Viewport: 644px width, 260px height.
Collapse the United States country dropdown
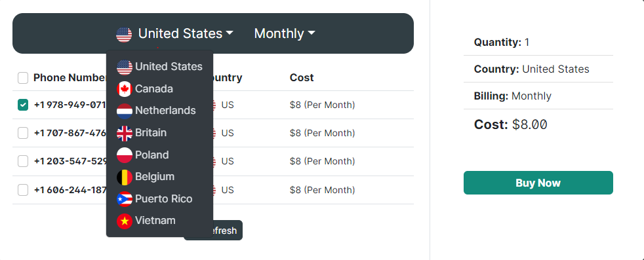point(174,33)
